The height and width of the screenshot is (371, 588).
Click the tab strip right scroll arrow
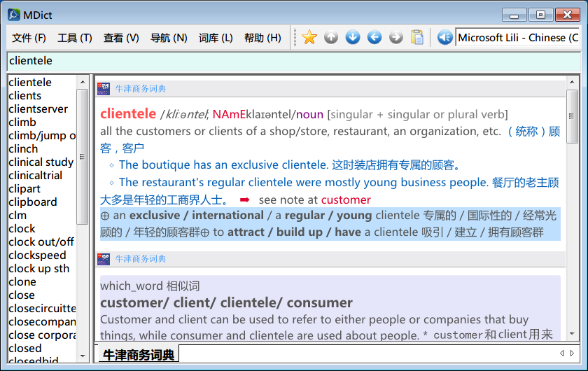pos(572,353)
